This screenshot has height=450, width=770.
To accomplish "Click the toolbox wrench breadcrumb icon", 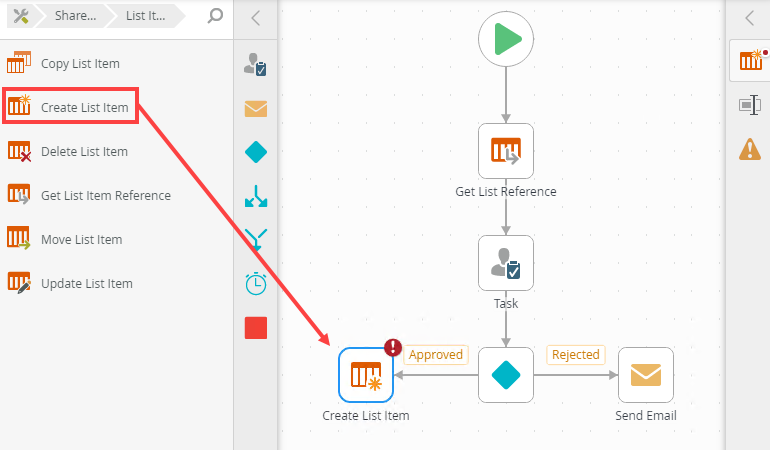I will (x=21, y=16).
